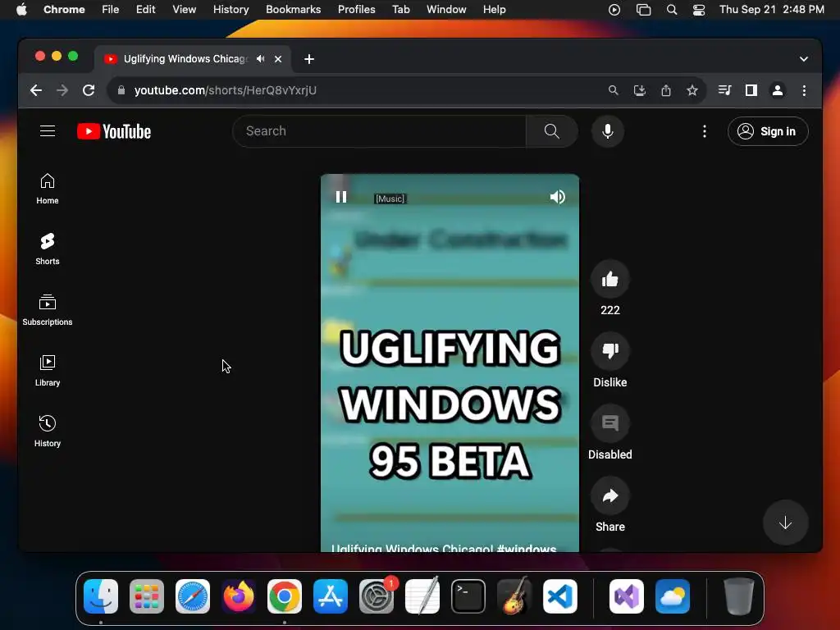Open History in the sidebar
The width and height of the screenshot is (840, 630).
[47, 431]
